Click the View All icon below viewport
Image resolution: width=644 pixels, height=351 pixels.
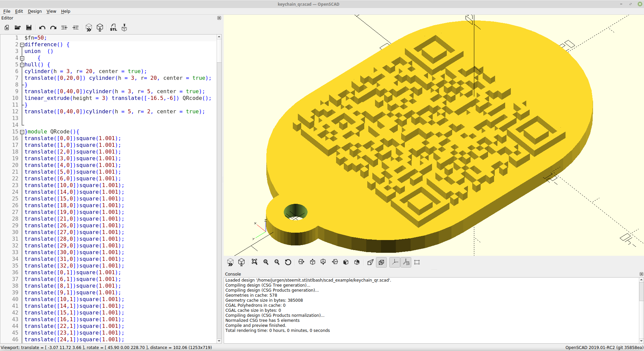point(255,262)
